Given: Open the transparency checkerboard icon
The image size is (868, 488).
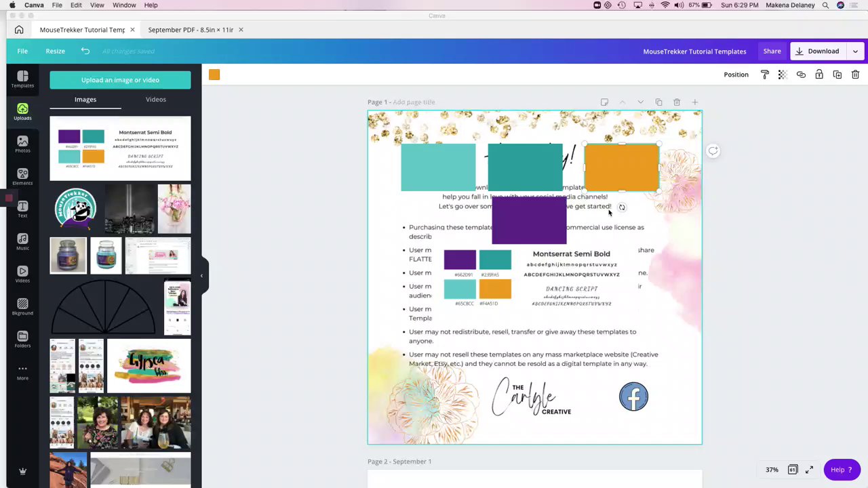Looking at the screenshot, I should pos(783,75).
